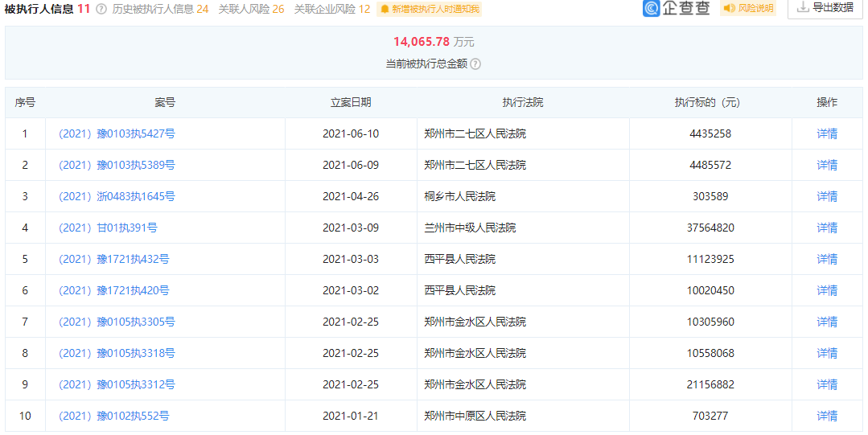Click help icon next to 当前被执行总金额
868x435 pixels.
click(475, 64)
